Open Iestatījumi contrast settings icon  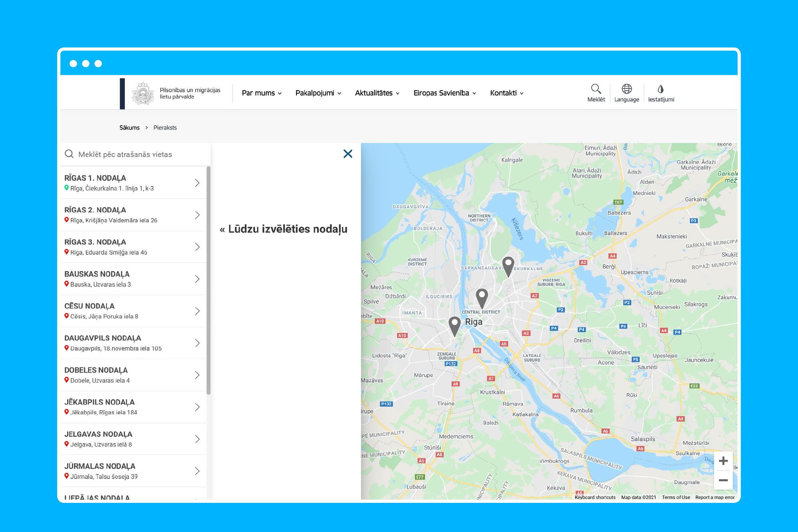pyautogui.click(x=660, y=89)
